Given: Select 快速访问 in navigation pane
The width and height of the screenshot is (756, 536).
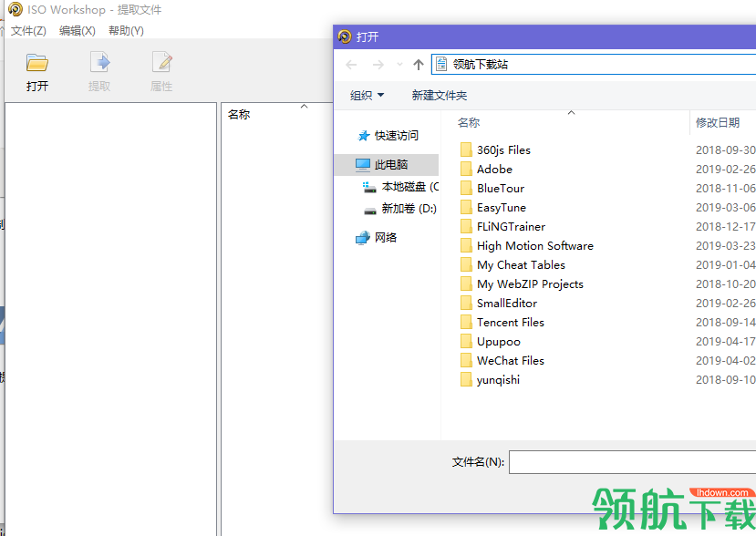Looking at the screenshot, I should click(x=397, y=136).
